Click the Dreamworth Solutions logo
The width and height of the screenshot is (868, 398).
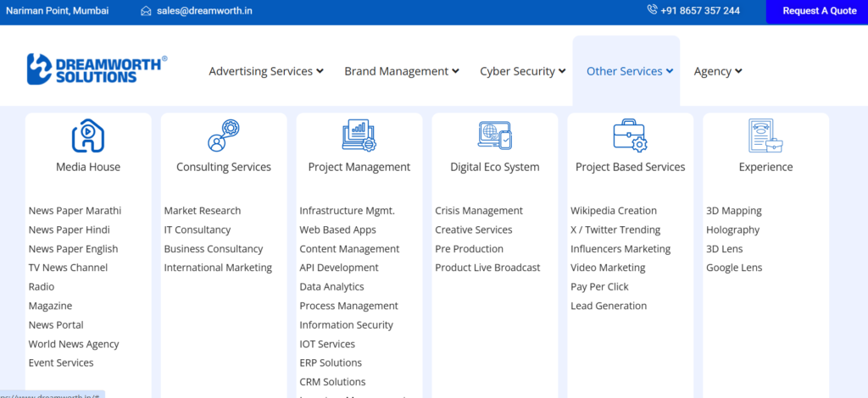click(97, 69)
